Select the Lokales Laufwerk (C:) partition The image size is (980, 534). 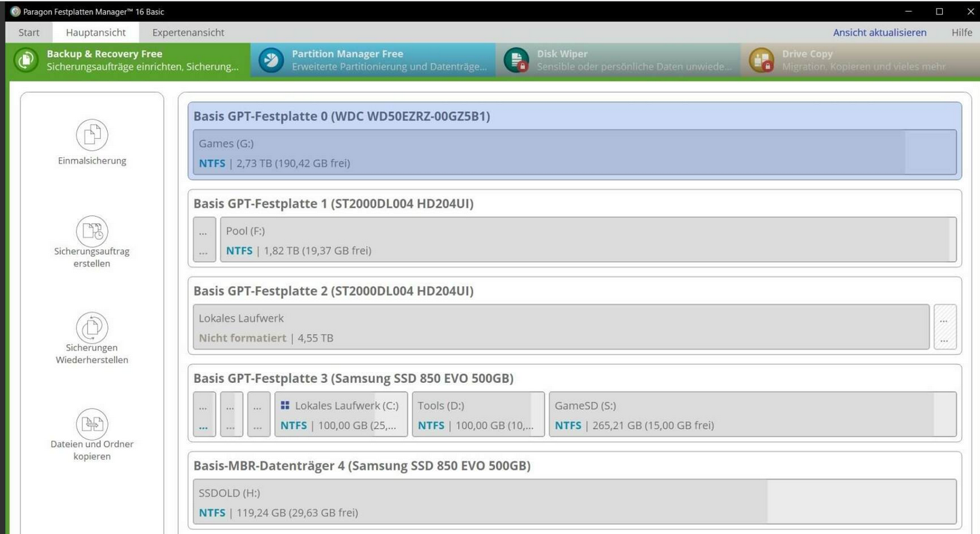click(341, 415)
